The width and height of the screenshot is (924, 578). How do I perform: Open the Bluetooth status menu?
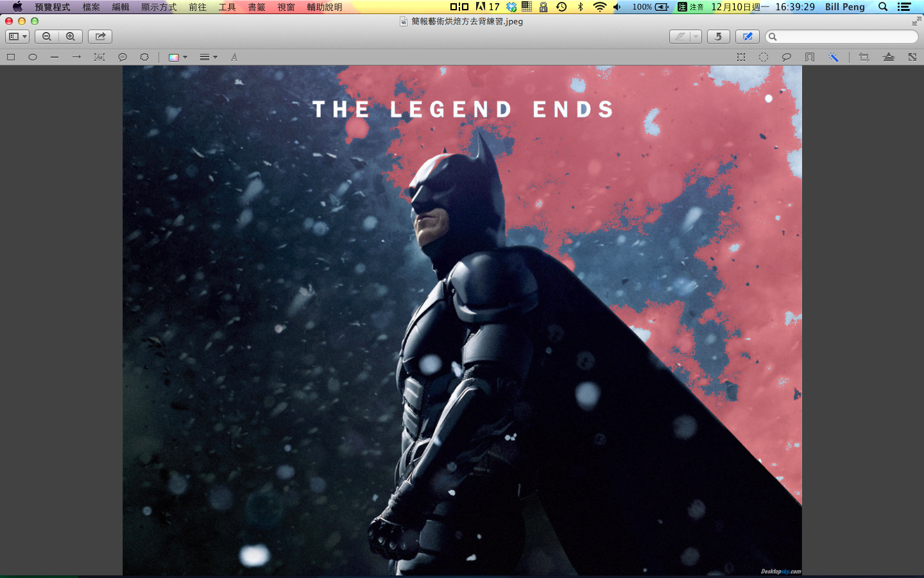click(580, 7)
